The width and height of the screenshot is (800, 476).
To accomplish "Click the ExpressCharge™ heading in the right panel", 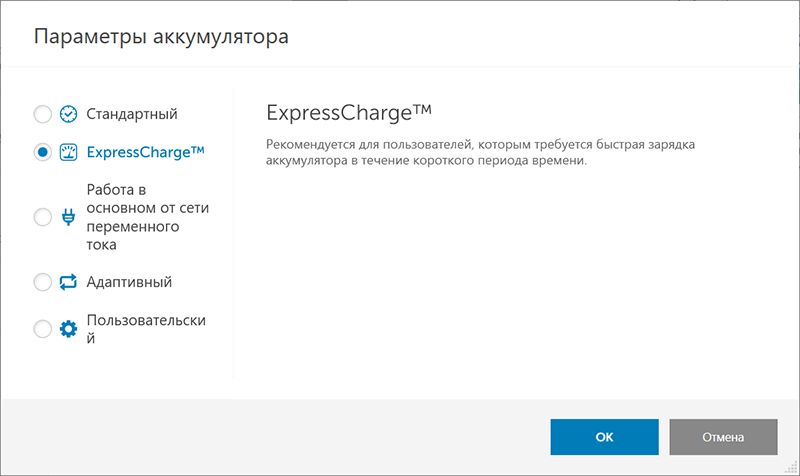I will tap(349, 110).
